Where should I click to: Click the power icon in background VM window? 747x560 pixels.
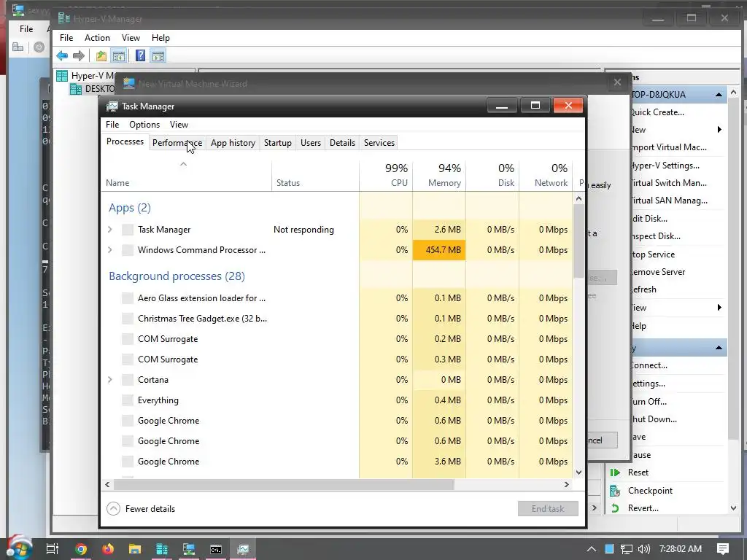click(39, 47)
